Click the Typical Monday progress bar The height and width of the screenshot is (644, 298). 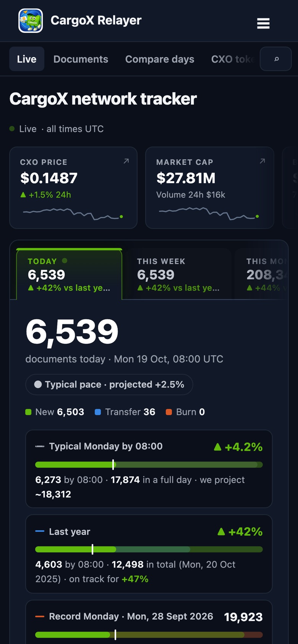point(149,465)
